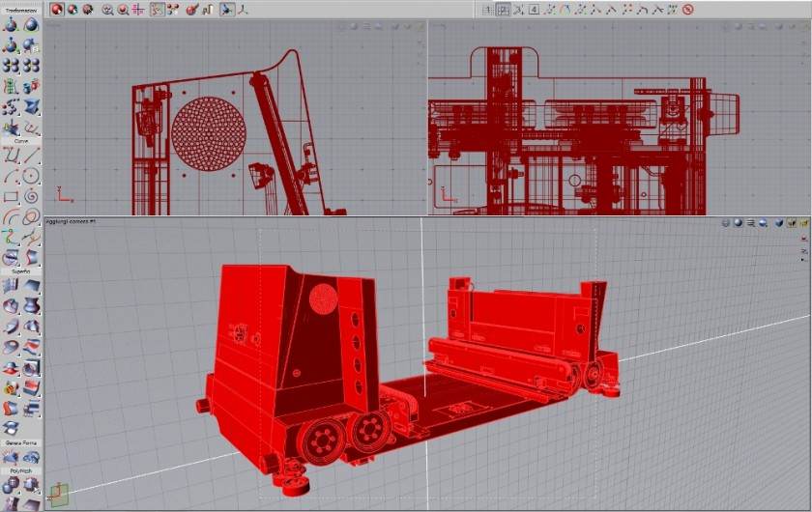The width and height of the screenshot is (812, 512).
Task: Toggle the yellow cube icon in perspective viewport
Action: pos(803,222)
